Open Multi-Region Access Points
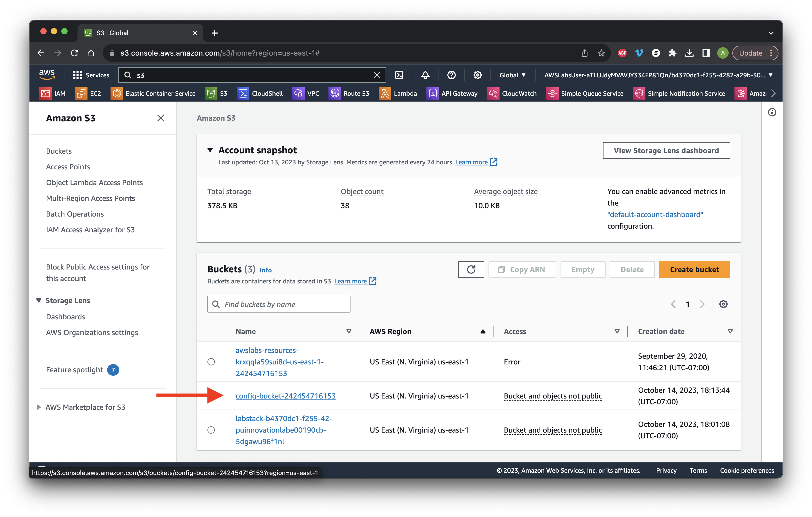Screen dimensions: 812x517 pyautogui.click(x=90, y=198)
